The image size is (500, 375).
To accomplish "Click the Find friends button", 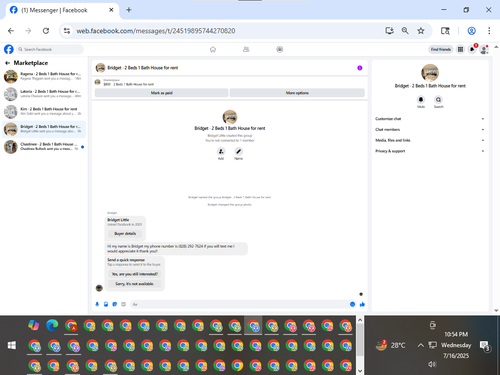I will point(441,49).
